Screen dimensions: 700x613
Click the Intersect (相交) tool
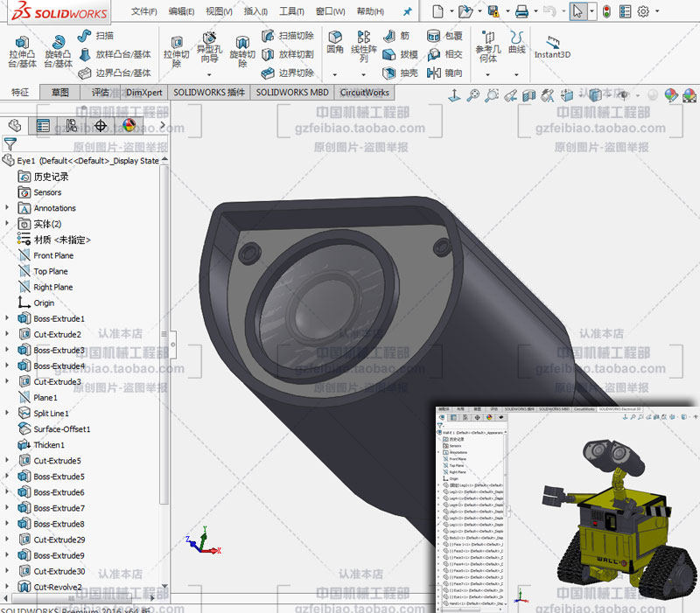point(444,54)
